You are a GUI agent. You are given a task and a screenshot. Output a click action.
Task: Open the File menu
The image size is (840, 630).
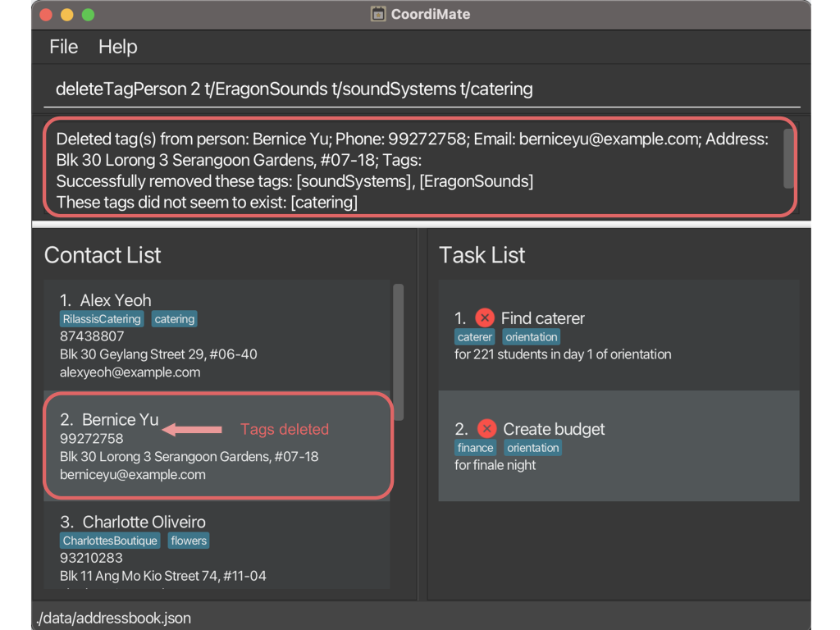click(63, 47)
